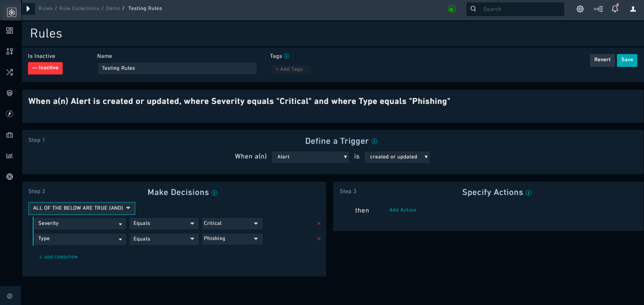The height and width of the screenshot is (305, 644).
Task: Open the analytics chart icon in sidebar
Action: [9, 156]
